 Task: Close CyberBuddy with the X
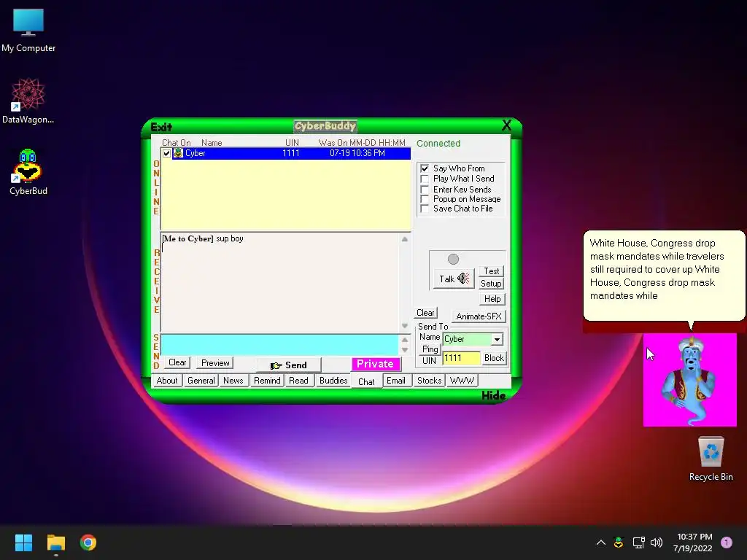click(x=506, y=125)
